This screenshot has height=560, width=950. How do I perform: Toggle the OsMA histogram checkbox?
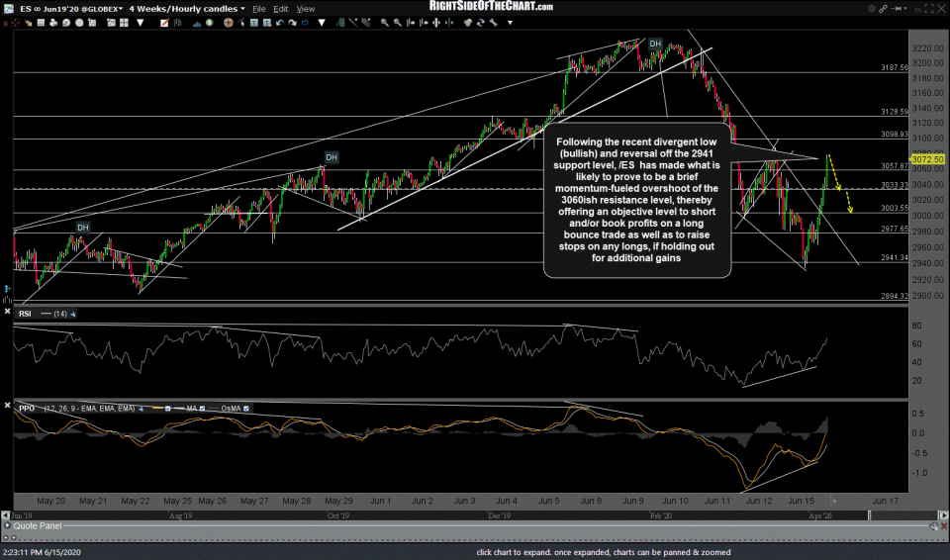click(x=246, y=409)
